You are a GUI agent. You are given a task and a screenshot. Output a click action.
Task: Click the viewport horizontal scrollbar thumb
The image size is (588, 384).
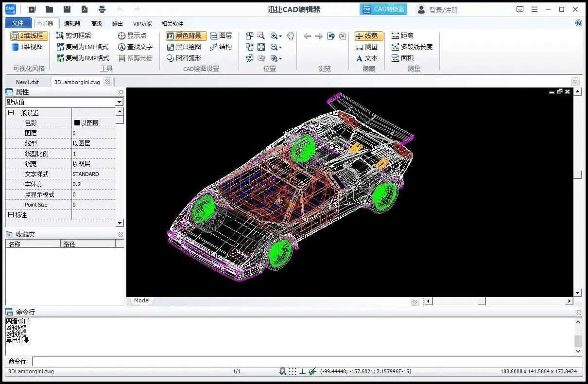coord(481,301)
